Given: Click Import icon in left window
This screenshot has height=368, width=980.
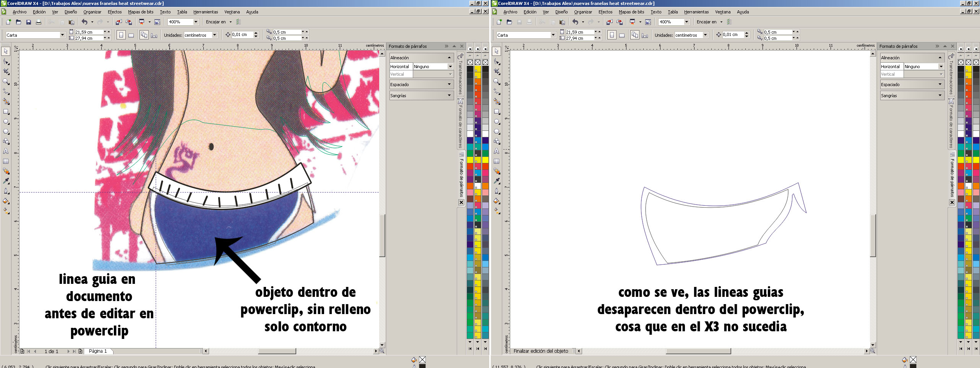Looking at the screenshot, I should click(x=118, y=22).
